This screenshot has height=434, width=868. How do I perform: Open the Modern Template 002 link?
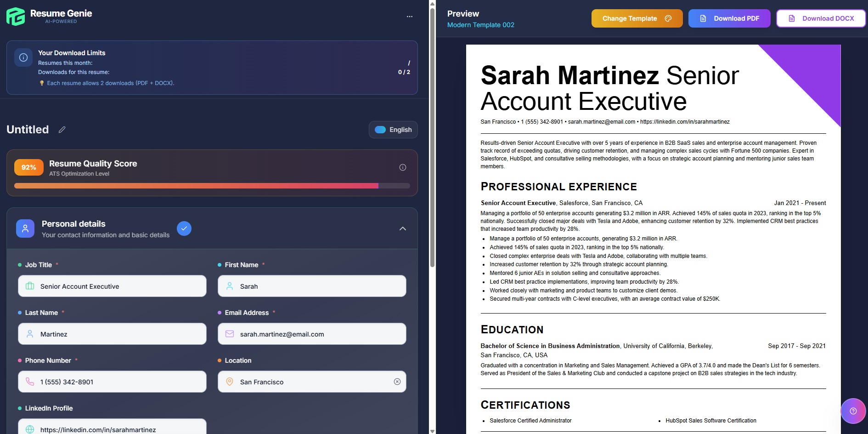tap(480, 25)
